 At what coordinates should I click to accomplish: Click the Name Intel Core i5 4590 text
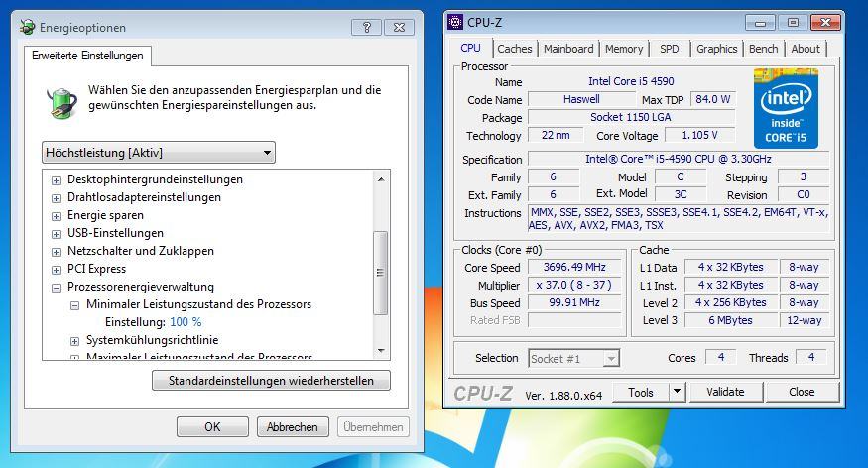(x=631, y=81)
